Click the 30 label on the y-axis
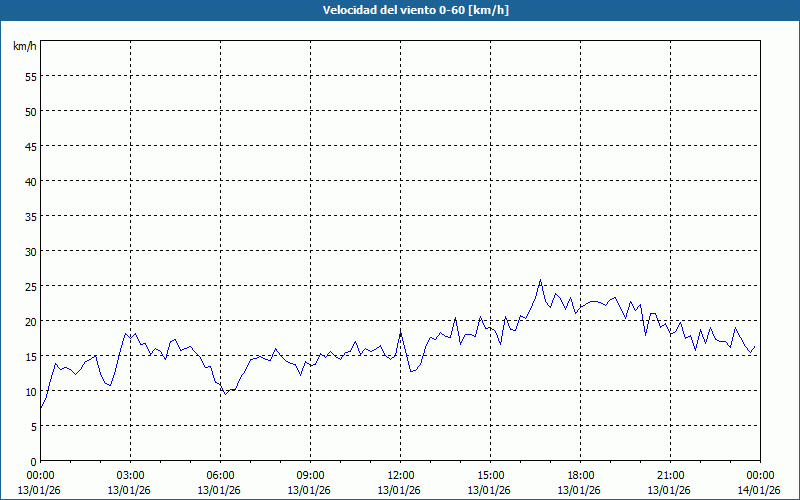Screen dimensions: 800x500 click(30, 251)
